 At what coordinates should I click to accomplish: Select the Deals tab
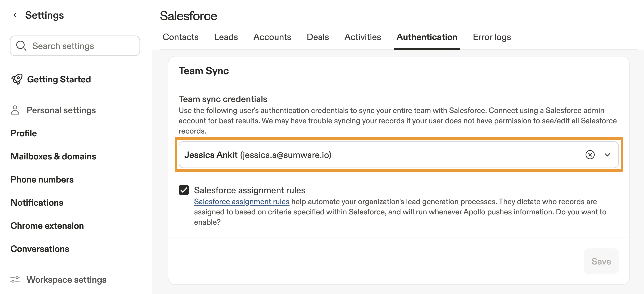(x=318, y=37)
